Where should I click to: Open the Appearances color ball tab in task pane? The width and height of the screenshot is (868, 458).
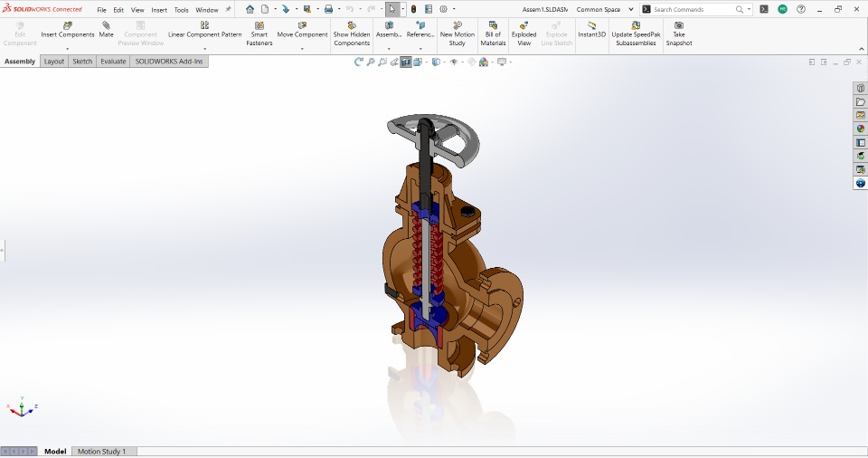[x=860, y=129]
